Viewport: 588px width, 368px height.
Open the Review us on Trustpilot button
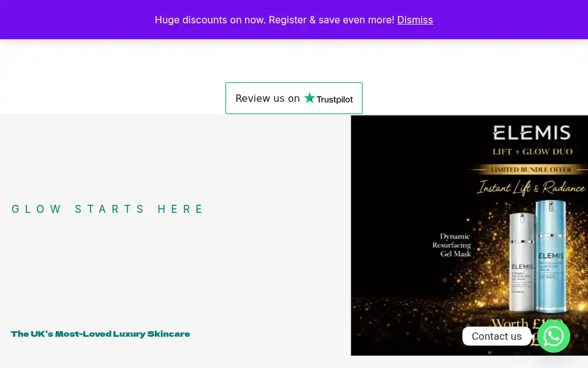coord(293,98)
